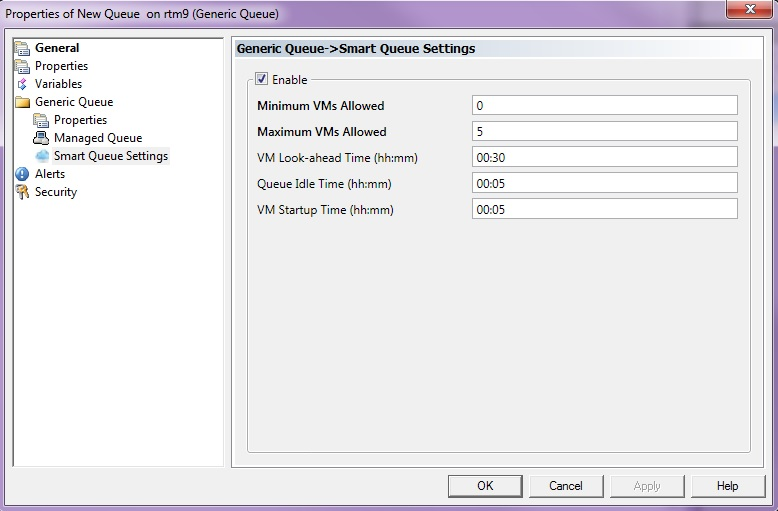Screen dimensions: 778x511
Task: Click the General page icon in sidebar
Action: pyautogui.click(x=22, y=48)
